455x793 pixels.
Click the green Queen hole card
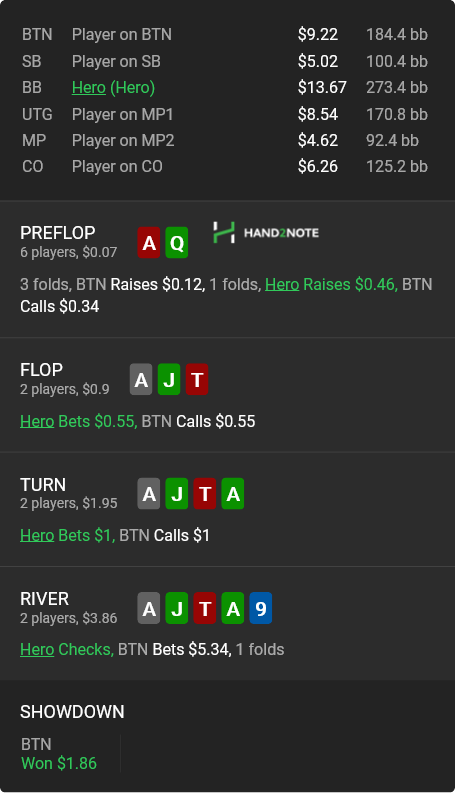177,243
